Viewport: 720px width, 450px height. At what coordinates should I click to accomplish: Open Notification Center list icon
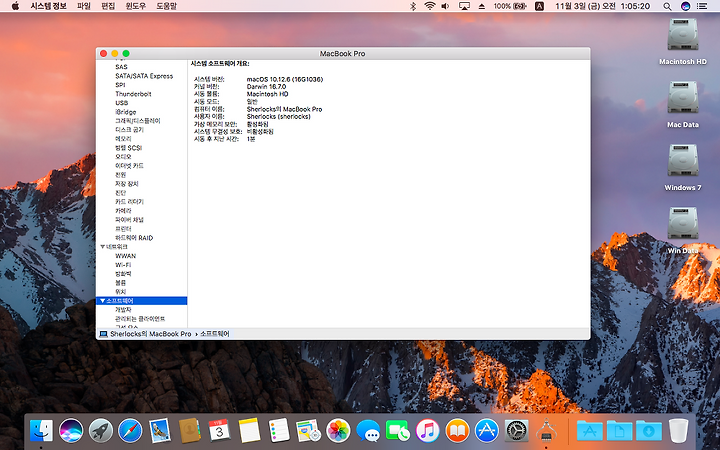coord(702,6)
